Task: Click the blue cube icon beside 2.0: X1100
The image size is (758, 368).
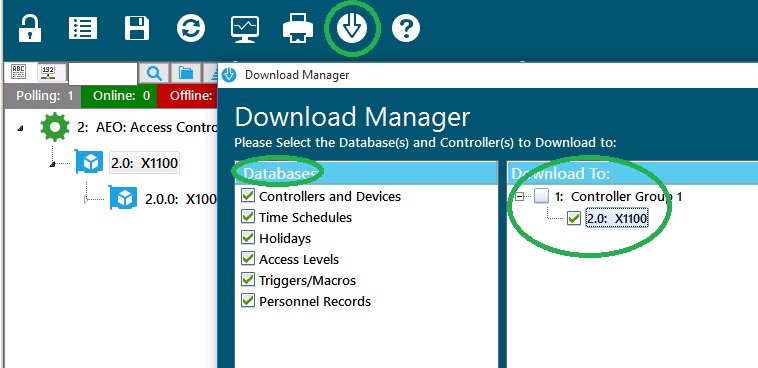Action: 89,162
